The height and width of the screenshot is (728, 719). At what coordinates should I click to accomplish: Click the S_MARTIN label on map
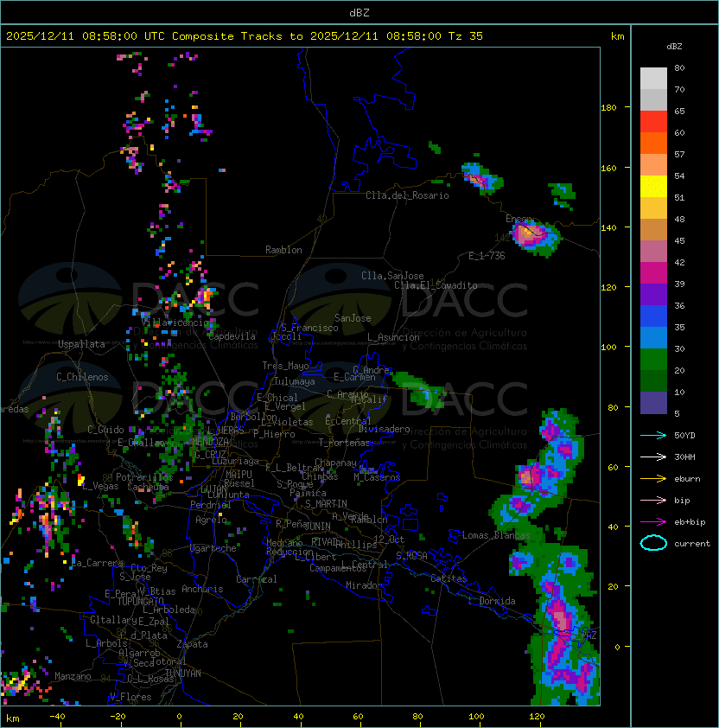tap(326, 504)
